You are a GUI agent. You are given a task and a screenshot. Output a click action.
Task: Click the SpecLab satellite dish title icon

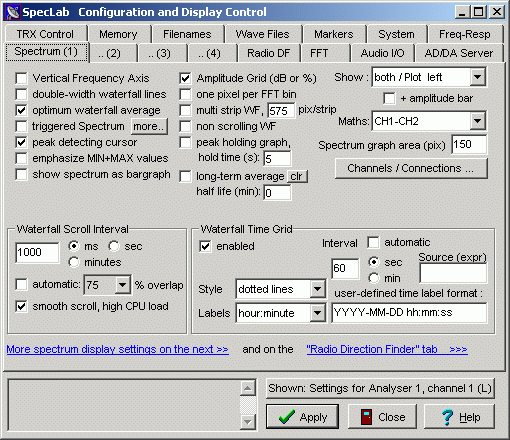point(13,12)
